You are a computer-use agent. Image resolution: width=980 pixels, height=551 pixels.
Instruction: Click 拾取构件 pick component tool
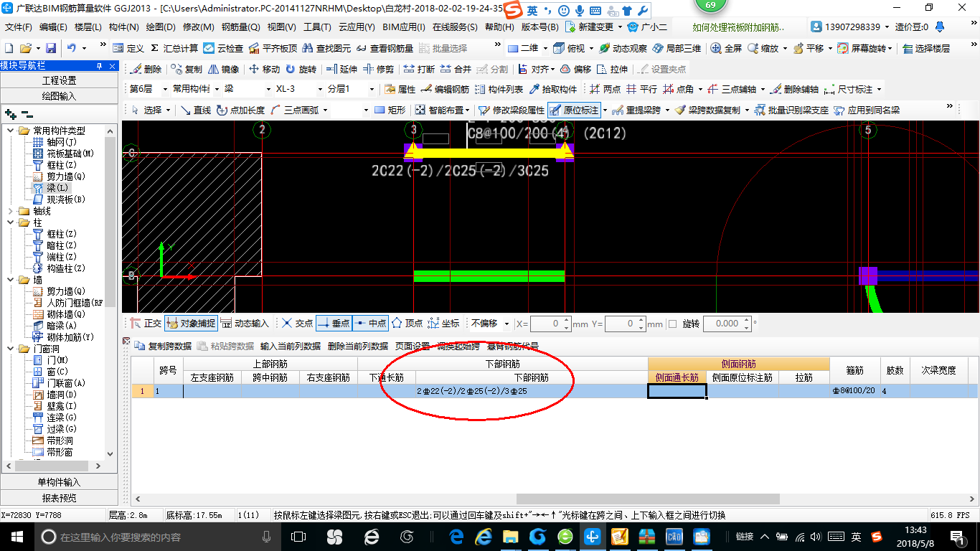coord(552,89)
